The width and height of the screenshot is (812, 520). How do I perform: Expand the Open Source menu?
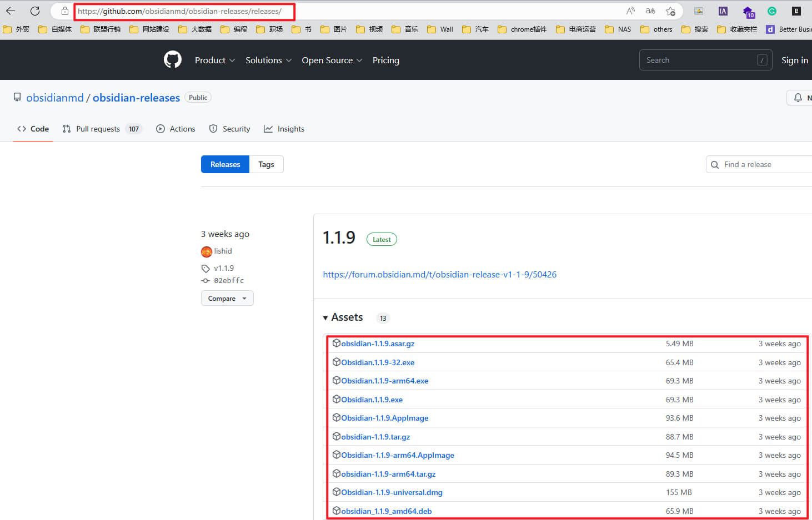pyautogui.click(x=332, y=60)
